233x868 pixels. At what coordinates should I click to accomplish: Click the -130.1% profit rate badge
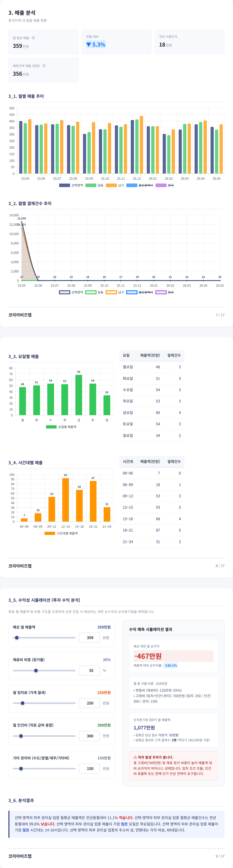point(170,665)
